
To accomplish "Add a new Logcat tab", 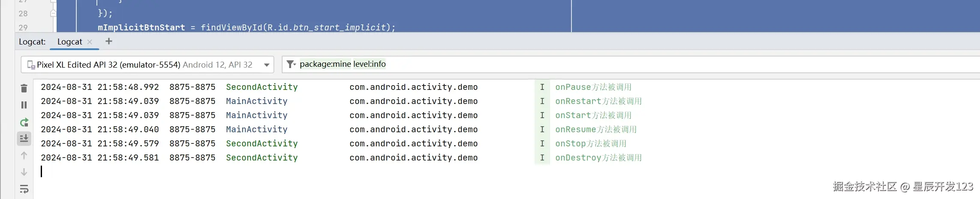I will [109, 41].
